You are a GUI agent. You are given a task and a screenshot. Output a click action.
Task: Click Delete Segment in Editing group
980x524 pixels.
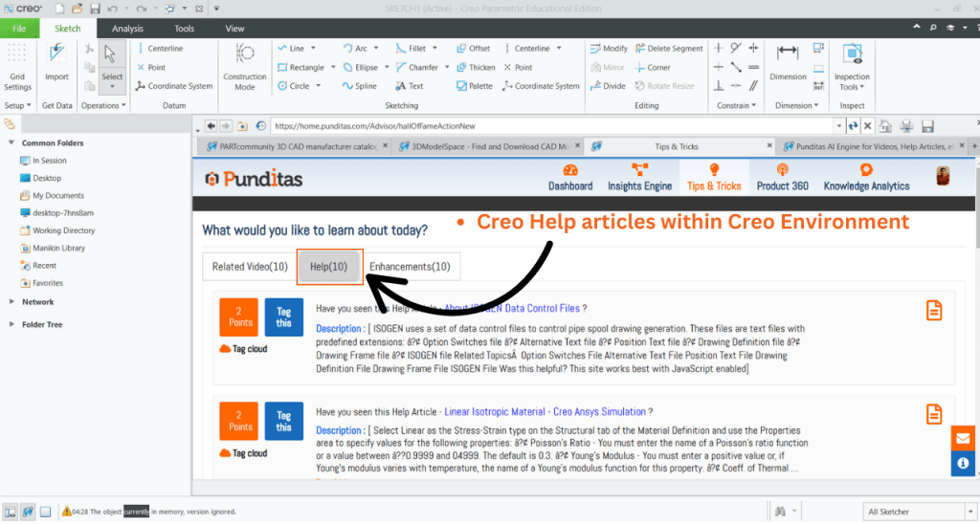pos(668,49)
